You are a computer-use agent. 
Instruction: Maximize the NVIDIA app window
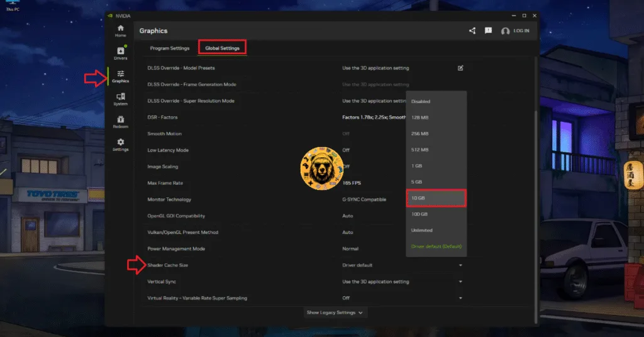pyautogui.click(x=524, y=16)
